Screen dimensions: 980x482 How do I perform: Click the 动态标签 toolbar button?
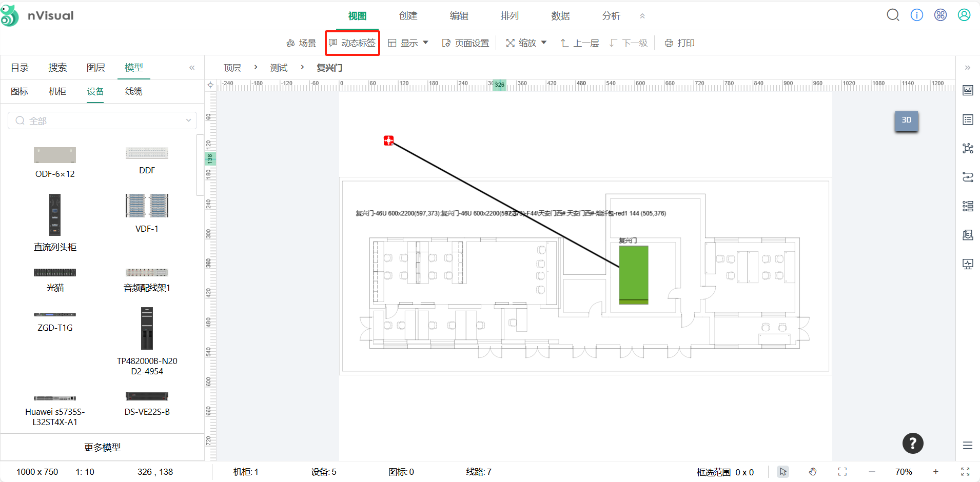click(352, 43)
